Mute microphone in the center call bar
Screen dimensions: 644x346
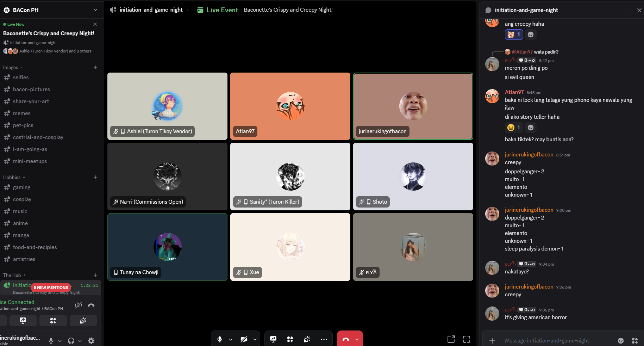220,339
